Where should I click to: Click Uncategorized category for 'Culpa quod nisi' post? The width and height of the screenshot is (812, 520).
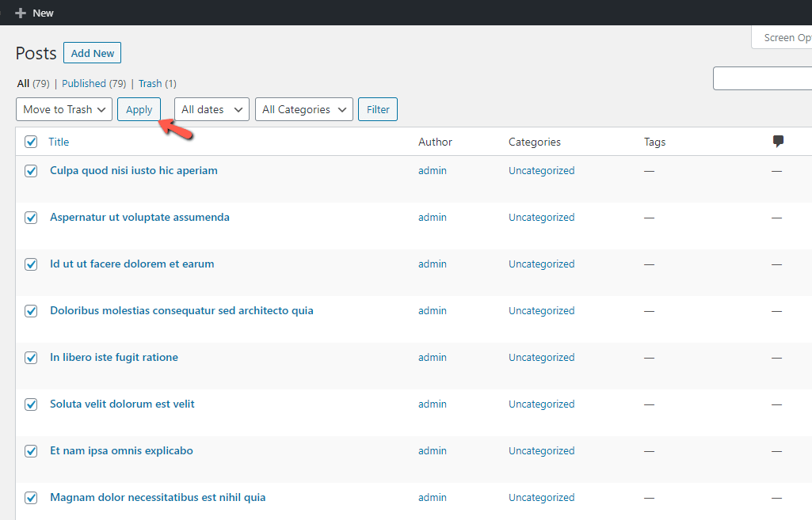542,170
